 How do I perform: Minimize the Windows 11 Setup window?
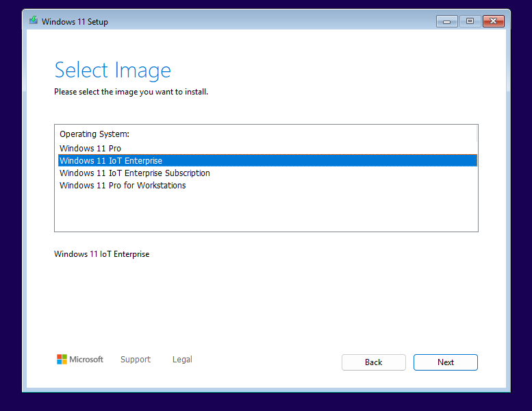[x=447, y=21]
